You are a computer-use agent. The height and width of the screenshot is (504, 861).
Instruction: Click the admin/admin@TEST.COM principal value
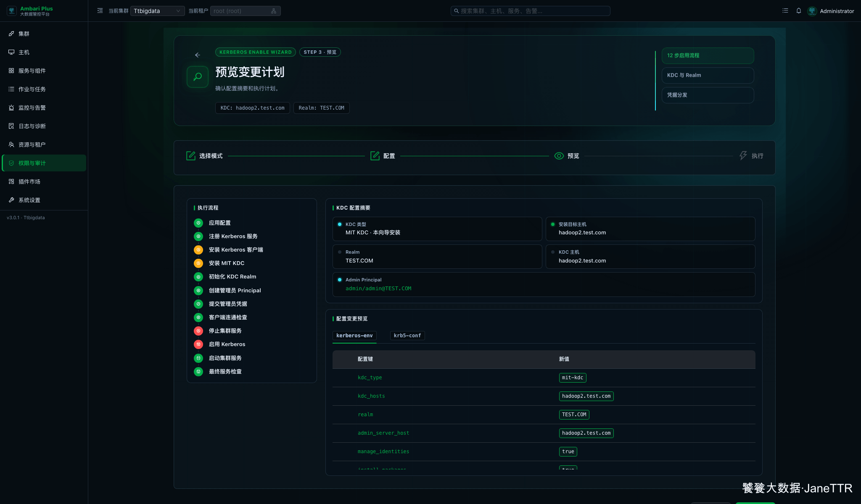tap(378, 289)
